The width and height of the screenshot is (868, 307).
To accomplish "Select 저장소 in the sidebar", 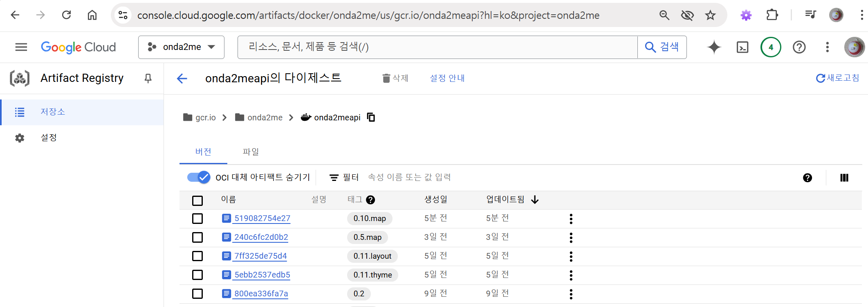I will click(82, 112).
